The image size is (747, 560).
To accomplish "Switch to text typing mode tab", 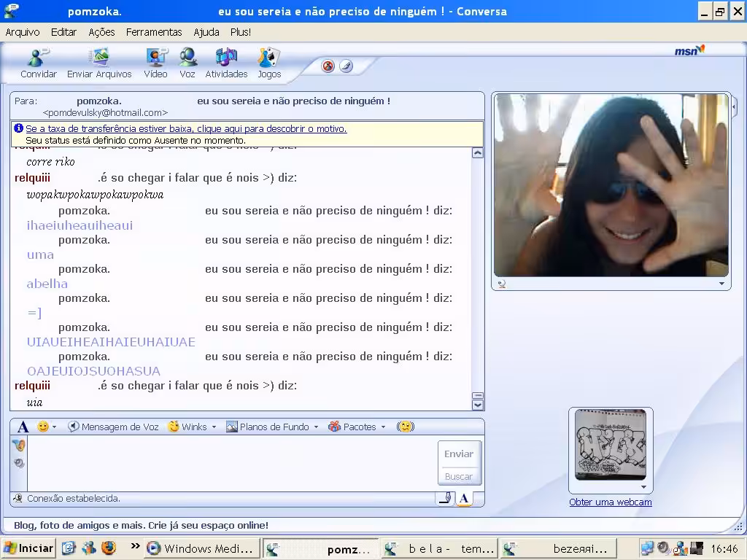I will pos(463,499).
